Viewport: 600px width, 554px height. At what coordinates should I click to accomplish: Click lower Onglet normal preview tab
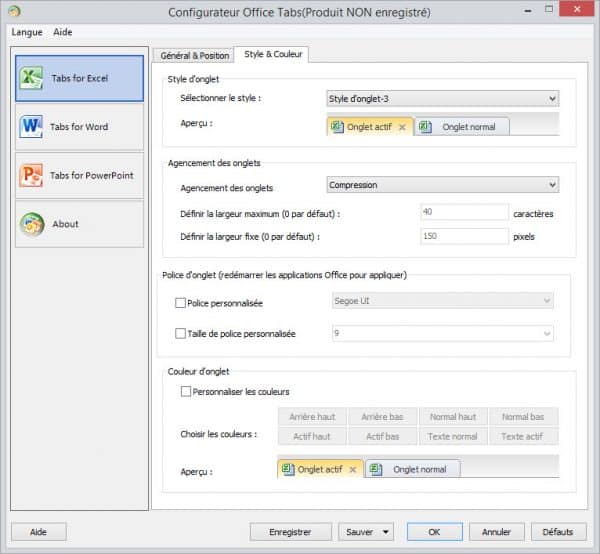pyautogui.click(x=413, y=469)
